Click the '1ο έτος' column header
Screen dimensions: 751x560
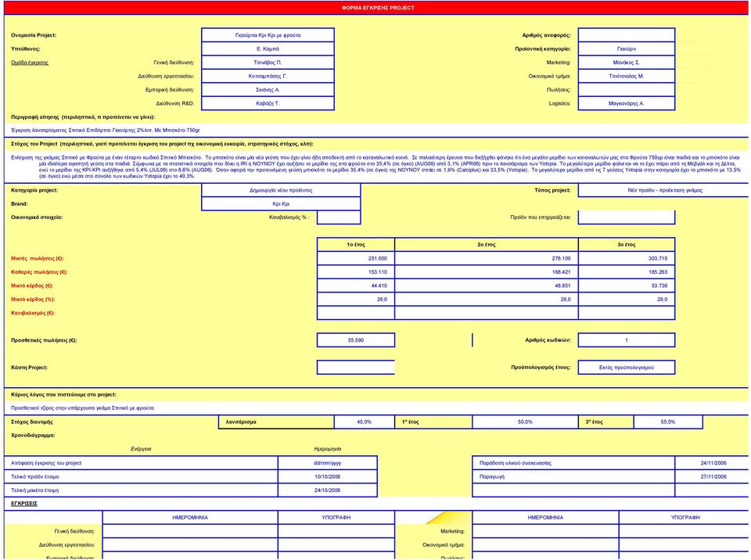356,244
